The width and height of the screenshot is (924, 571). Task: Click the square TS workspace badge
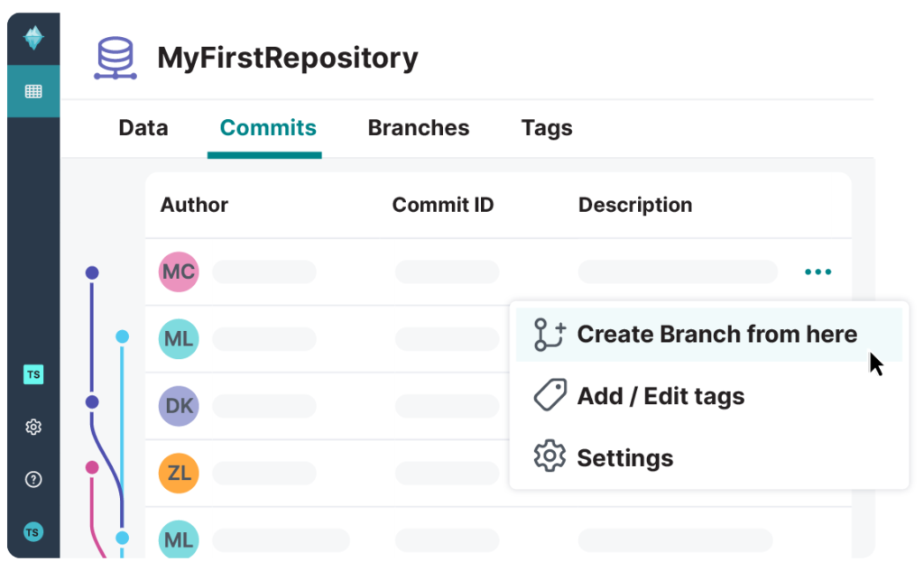33,374
